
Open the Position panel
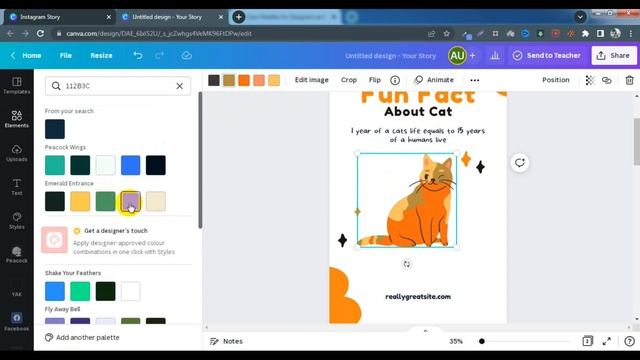556,80
